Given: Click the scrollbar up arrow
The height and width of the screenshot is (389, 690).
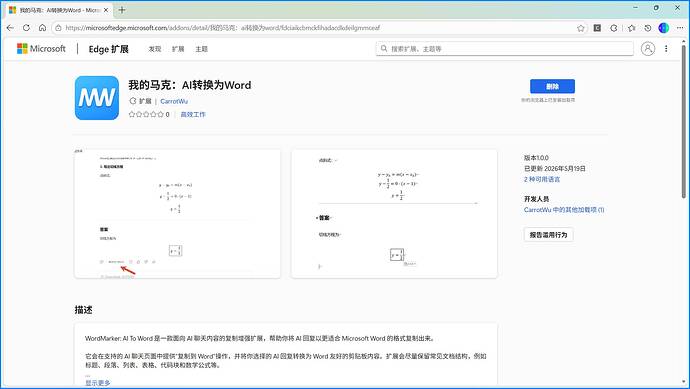Looking at the screenshot, I should pyautogui.click(x=683, y=41).
